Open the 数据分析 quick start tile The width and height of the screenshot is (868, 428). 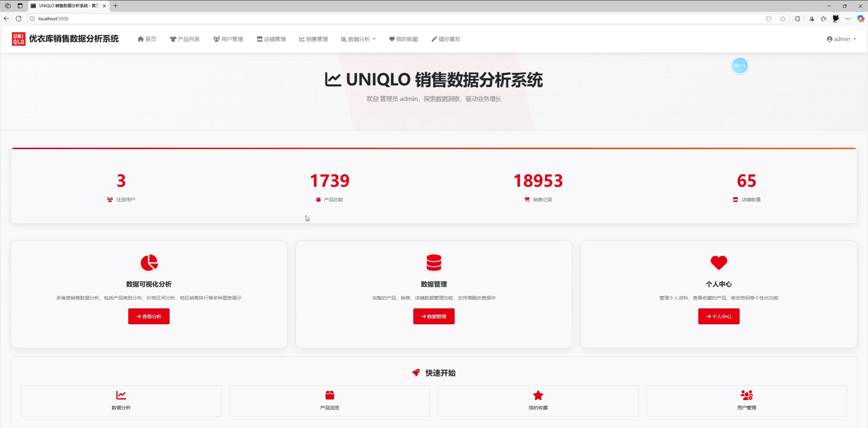[121, 401]
